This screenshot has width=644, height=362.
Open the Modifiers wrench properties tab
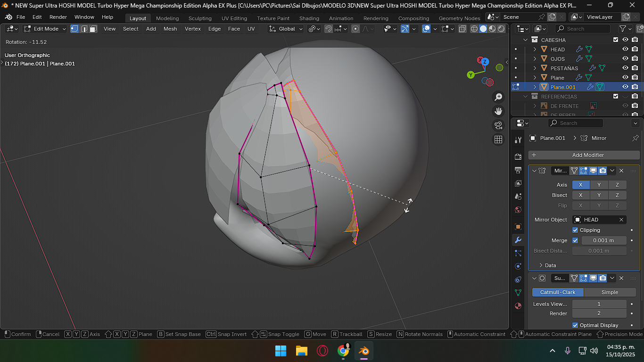(518, 240)
